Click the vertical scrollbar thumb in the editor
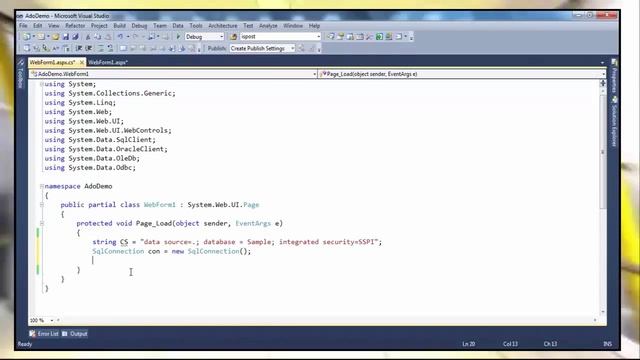Viewport: 640px width, 360px height. tap(603, 151)
